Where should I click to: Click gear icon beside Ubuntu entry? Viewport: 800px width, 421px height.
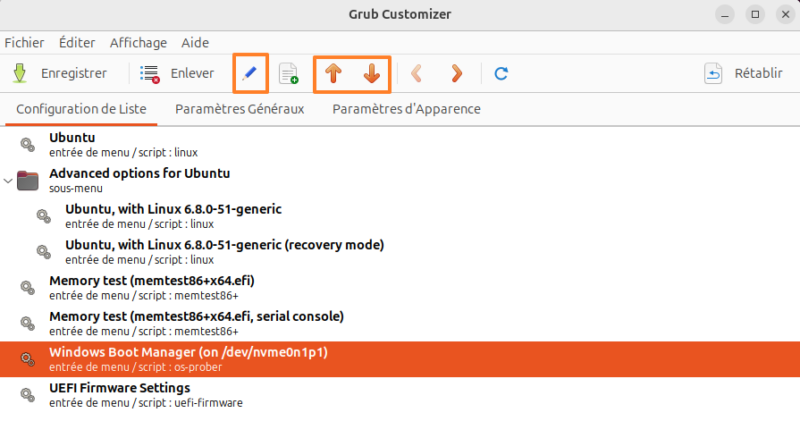click(x=28, y=145)
